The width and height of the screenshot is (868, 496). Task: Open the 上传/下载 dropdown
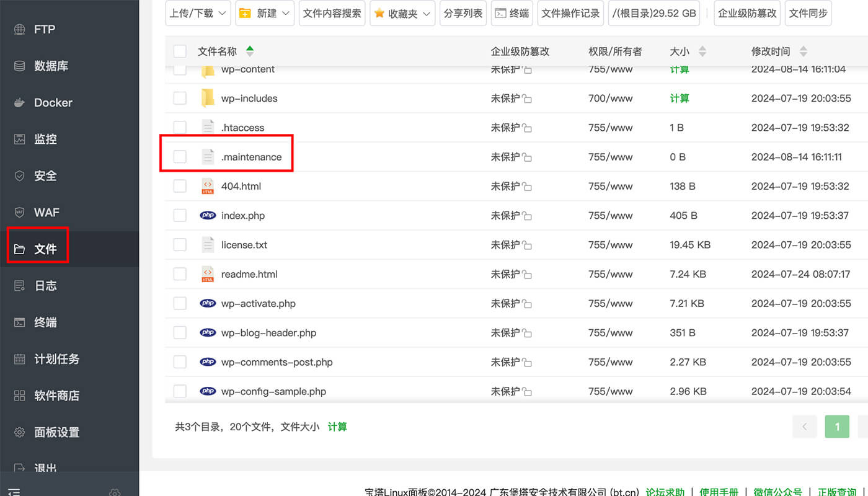pyautogui.click(x=198, y=13)
